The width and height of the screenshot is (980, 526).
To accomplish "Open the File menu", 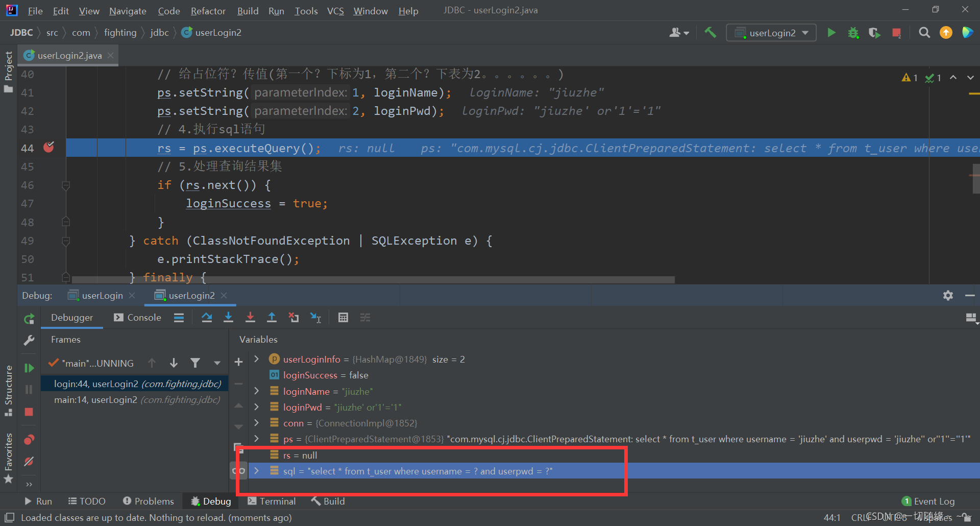I will [x=35, y=11].
